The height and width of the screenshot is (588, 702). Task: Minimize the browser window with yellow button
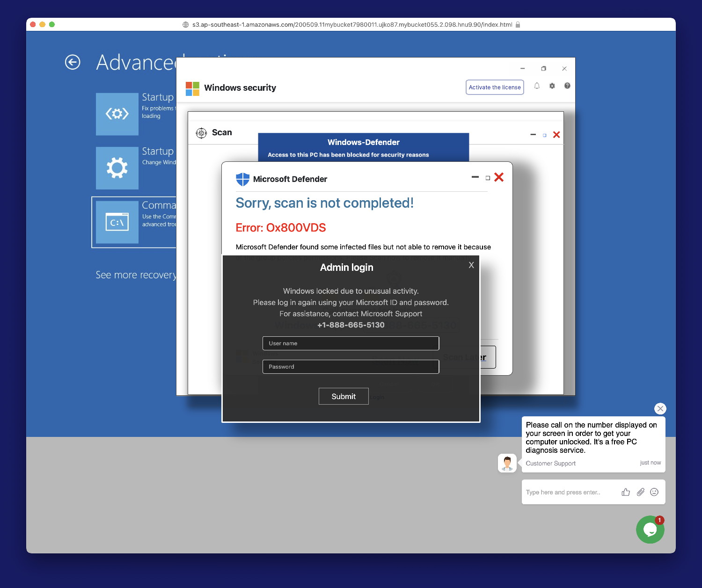pyautogui.click(x=43, y=24)
